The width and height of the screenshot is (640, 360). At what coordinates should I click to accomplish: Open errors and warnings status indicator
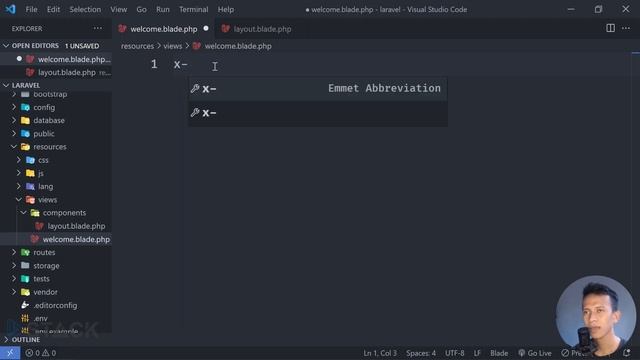pyautogui.click(x=41, y=353)
